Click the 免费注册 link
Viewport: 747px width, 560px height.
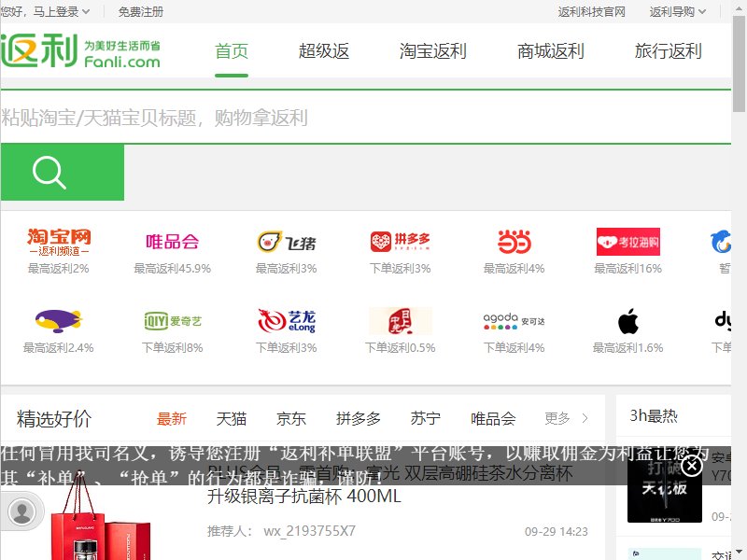(141, 11)
